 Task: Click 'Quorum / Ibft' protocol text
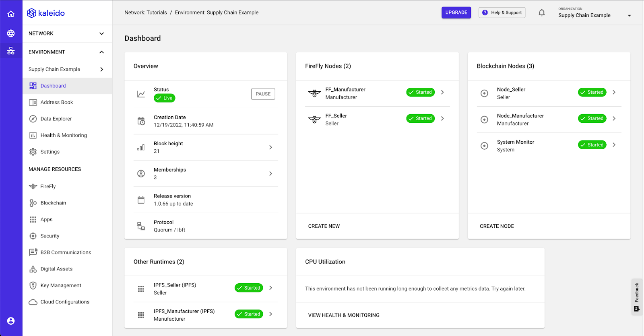point(169,230)
